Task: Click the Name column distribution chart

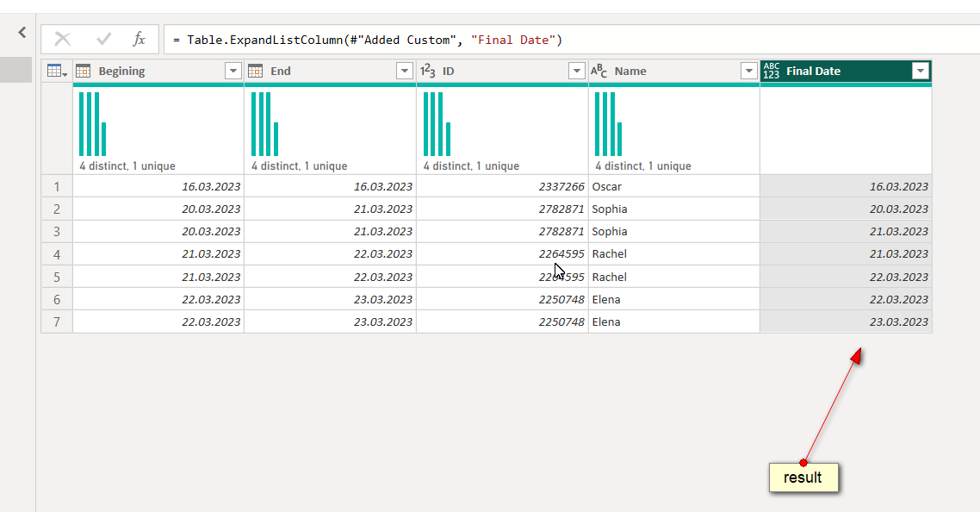Action: (608, 124)
